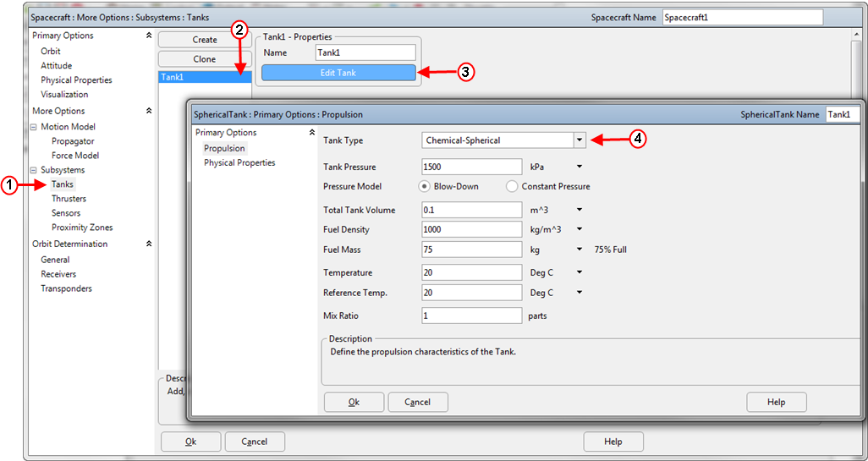Viewport: 868px width, 461px height.
Task: Open the Tank Type dropdown
Action: pos(579,140)
